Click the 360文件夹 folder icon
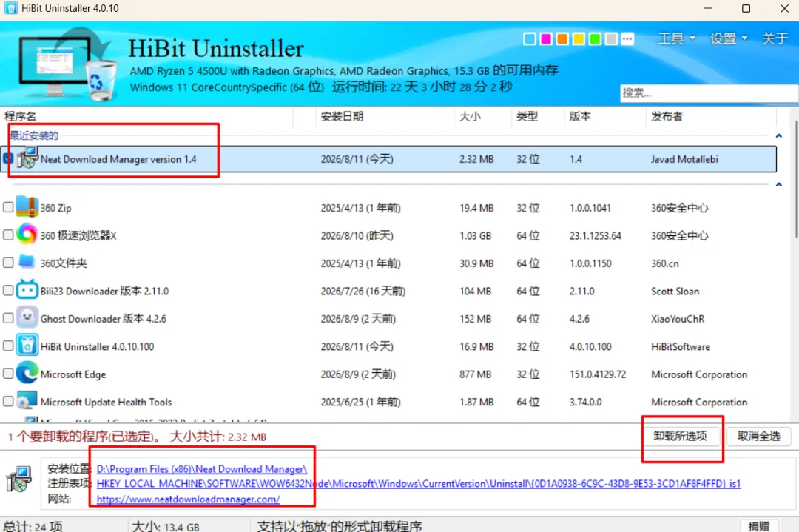This screenshot has height=532, width=799. (x=27, y=262)
